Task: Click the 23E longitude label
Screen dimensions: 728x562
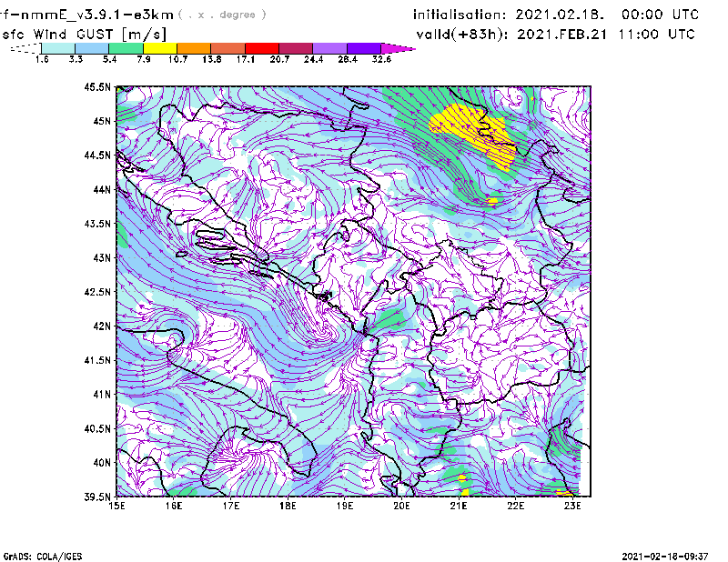Action: point(573,506)
